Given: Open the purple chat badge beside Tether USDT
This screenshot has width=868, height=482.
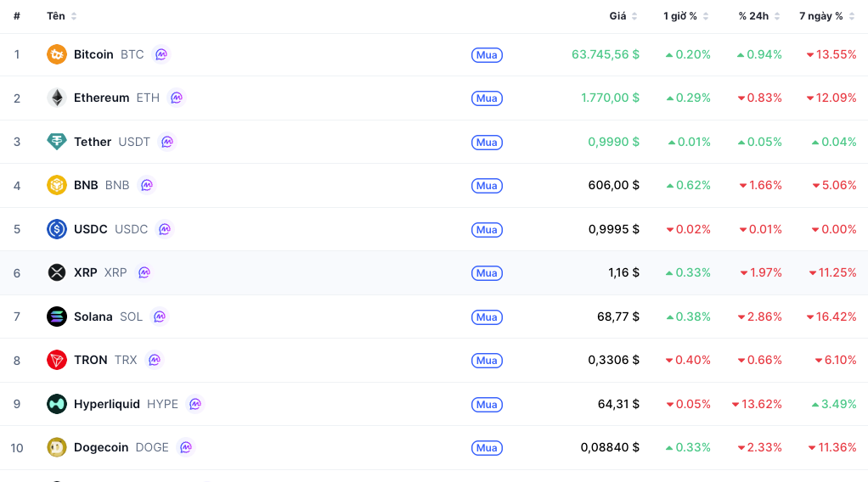Looking at the screenshot, I should 167,142.
